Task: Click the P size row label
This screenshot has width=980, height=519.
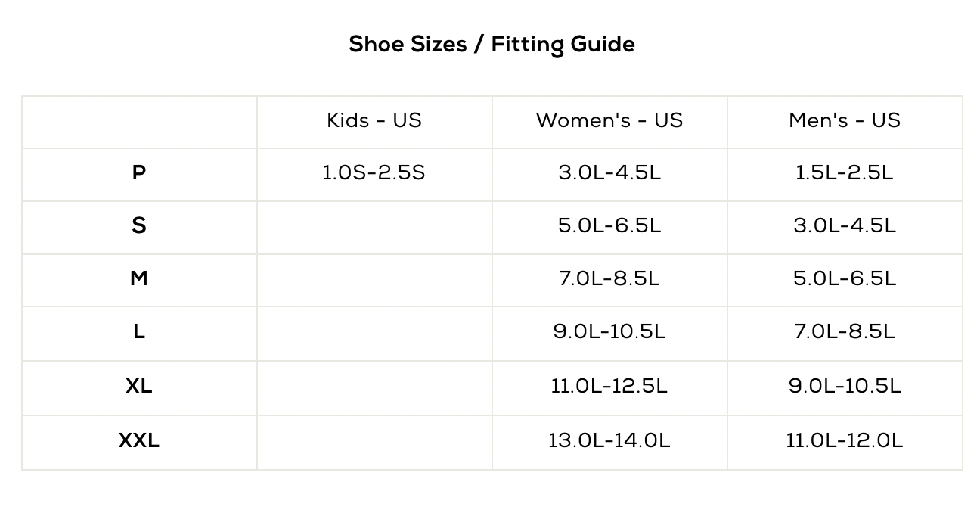Action: click(139, 173)
